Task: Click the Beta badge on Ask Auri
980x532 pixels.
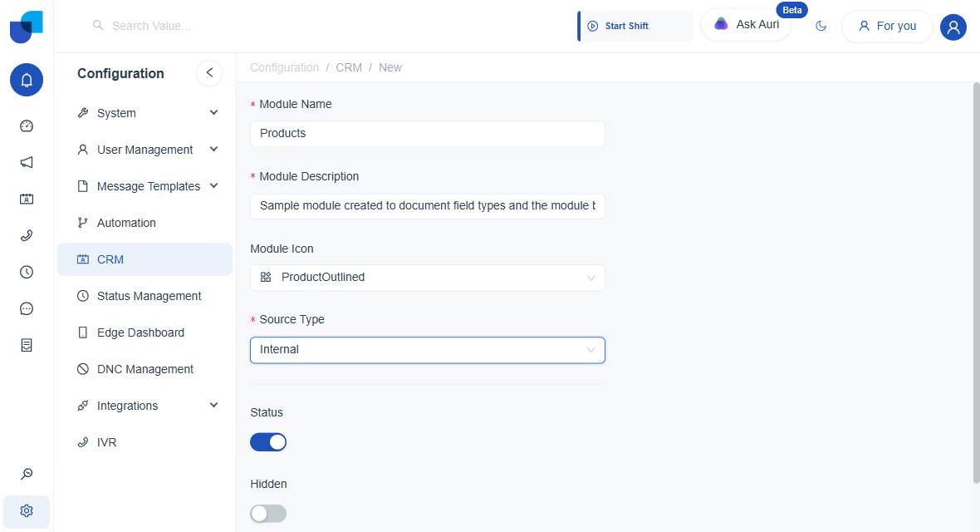Action: click(x=791, y=10)
